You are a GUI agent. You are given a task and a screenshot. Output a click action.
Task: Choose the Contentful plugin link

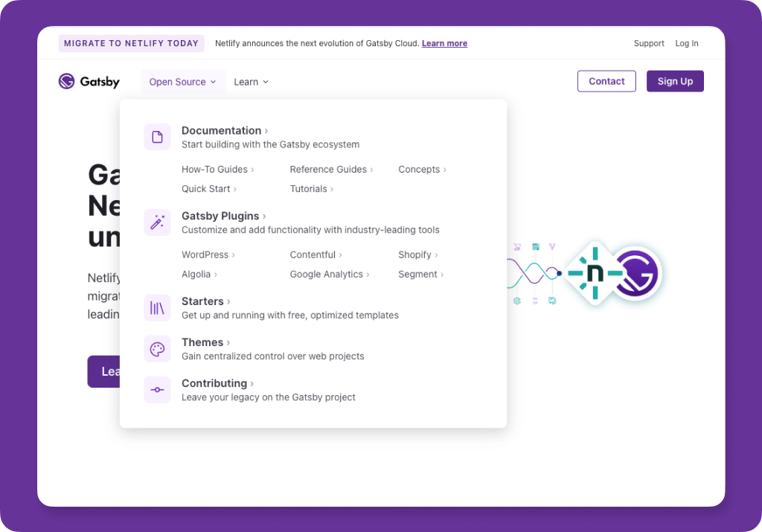coord(316,254)
